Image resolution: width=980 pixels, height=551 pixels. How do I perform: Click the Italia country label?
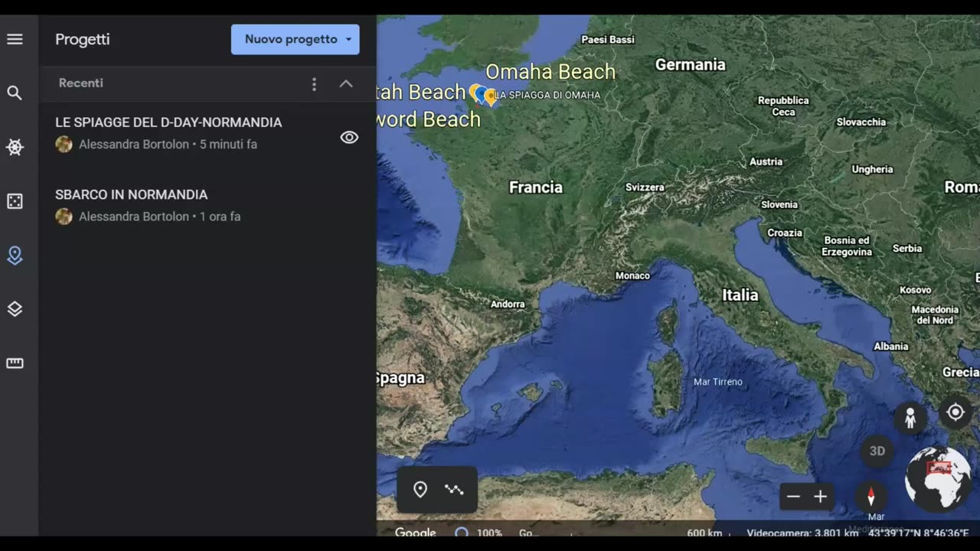[x=740, y=295]
